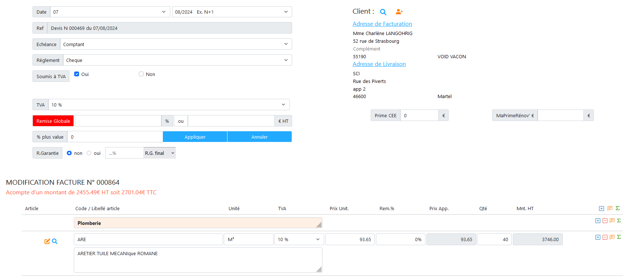Click the % plus value input field
The image size is (644, 278).
(115, 137)
